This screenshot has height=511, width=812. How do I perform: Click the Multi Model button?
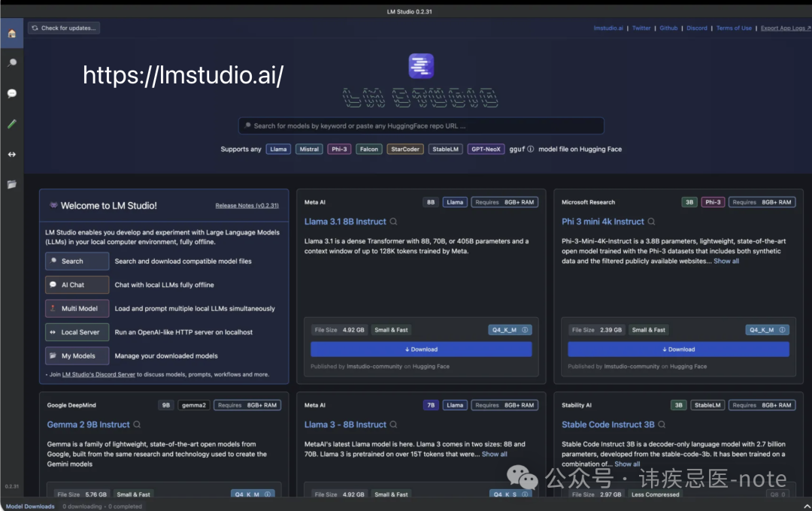click(x=77, y=309)
